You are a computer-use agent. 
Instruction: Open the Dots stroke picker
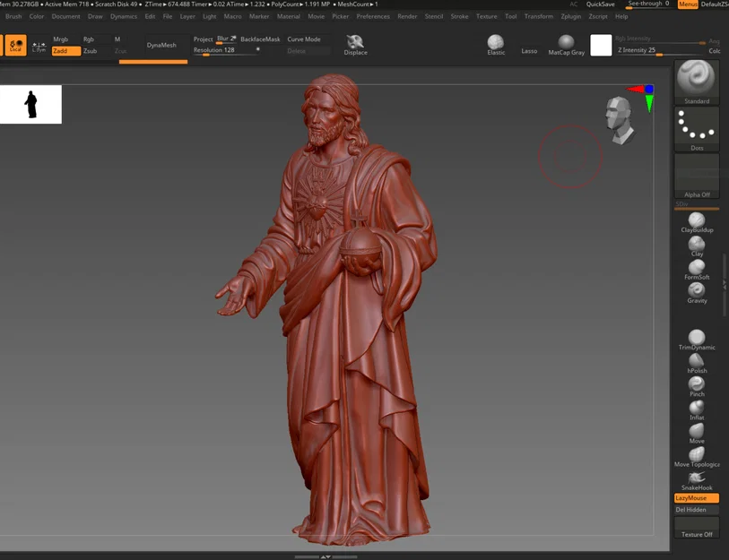click(696, 129)
